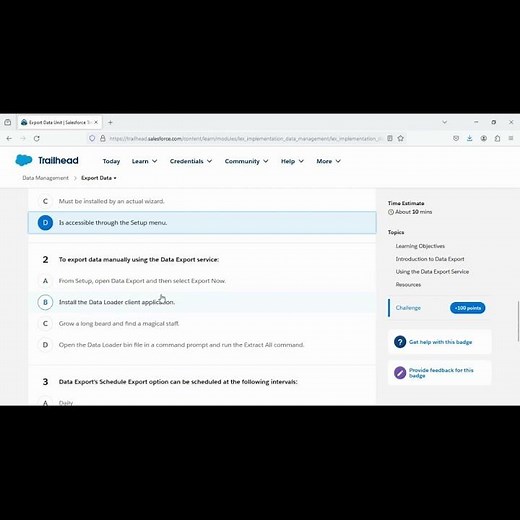Jump to the Challenge section
The width and height of the screenshot is (520, 520).
point(408,308)
